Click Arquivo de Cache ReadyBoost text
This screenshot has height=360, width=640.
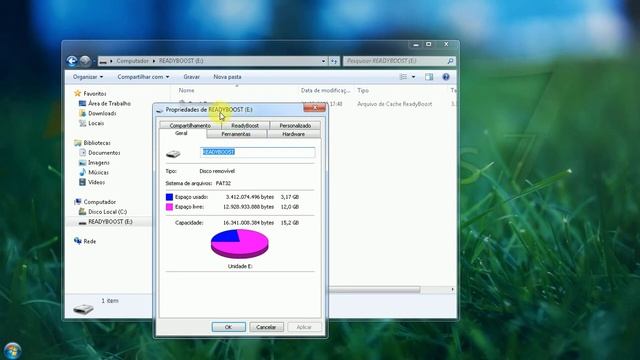pos(395,104)
